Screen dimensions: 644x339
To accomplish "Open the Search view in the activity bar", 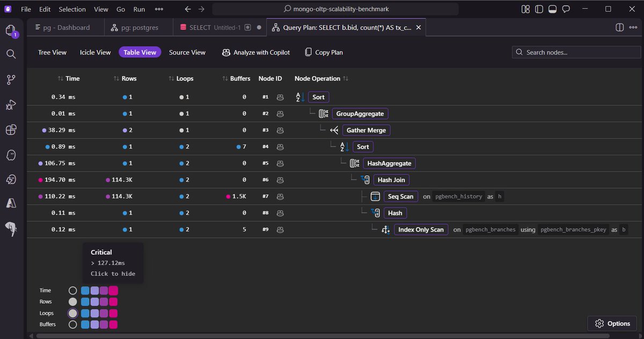I will pos(11,54).
